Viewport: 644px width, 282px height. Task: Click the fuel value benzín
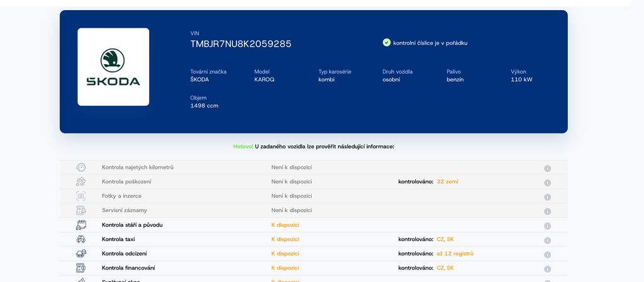coord(455,80)
